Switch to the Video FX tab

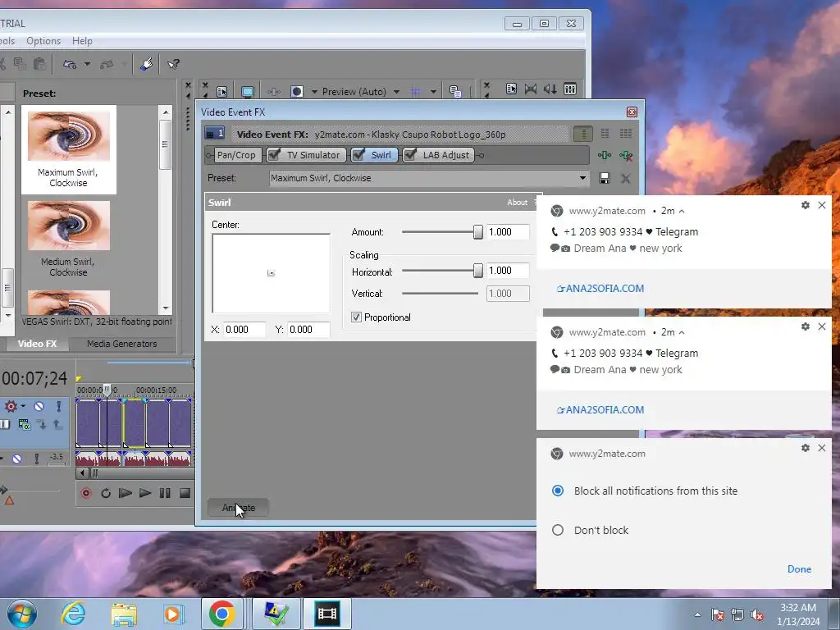tap(37, 344)
